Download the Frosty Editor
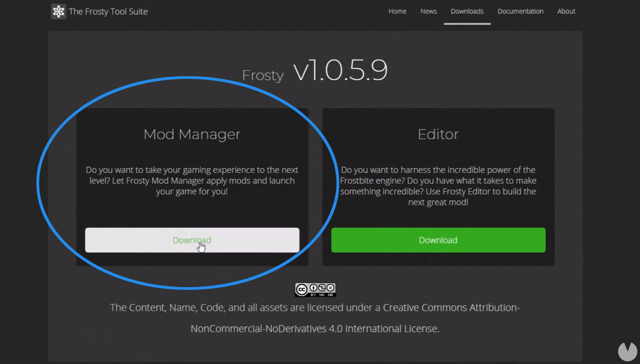This screenshot has width=640, height=364. tap(438, 240)
